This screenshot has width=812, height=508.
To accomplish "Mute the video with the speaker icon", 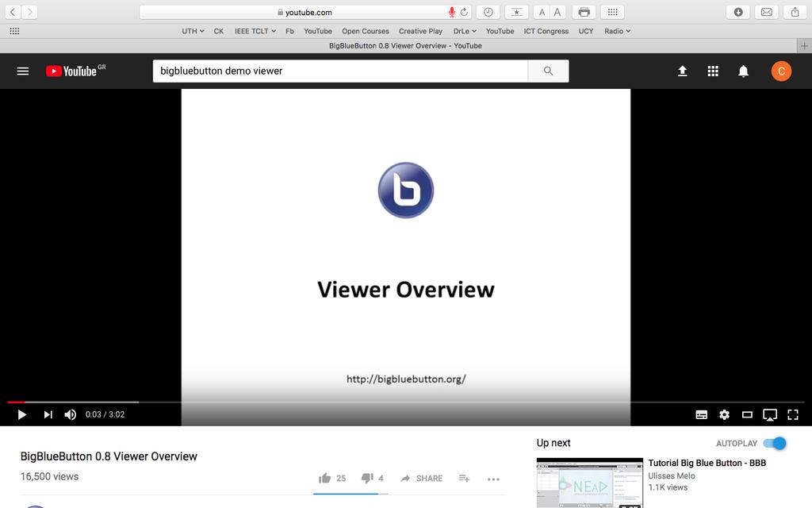I will tap(71, 414).
